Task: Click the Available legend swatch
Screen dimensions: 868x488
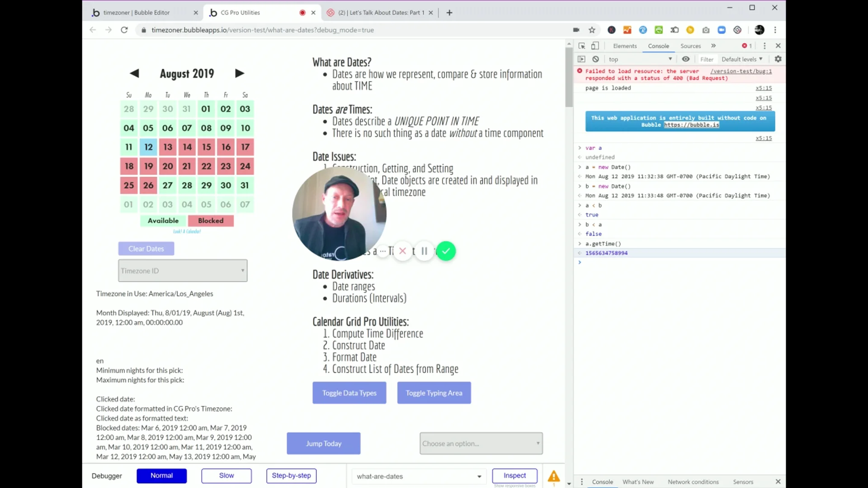Action: [163, 221]
